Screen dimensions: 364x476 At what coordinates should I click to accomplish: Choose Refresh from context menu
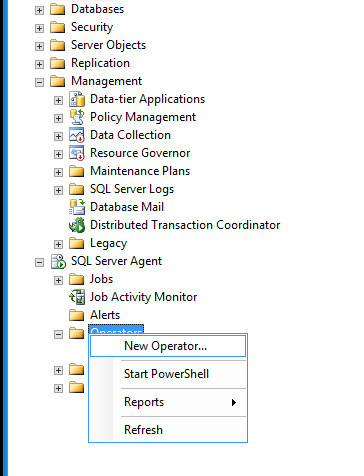click(168, 430)
